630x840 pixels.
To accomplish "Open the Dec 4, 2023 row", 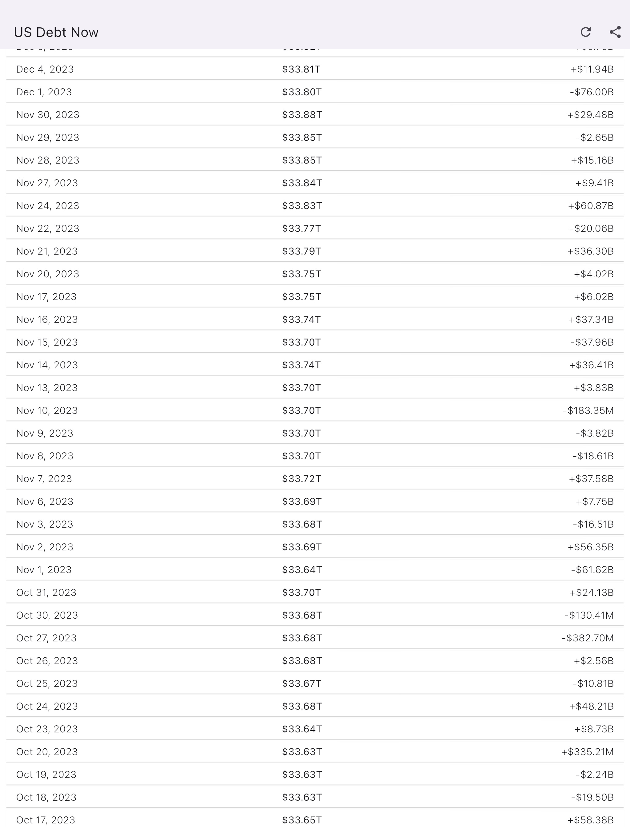I will point(315,69).
